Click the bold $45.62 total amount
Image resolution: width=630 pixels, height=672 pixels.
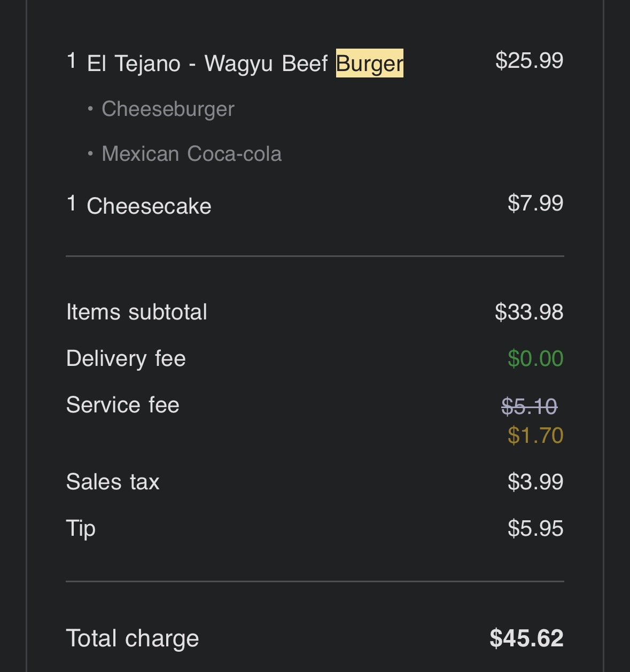pyautogui.click(x=526, y=638)
